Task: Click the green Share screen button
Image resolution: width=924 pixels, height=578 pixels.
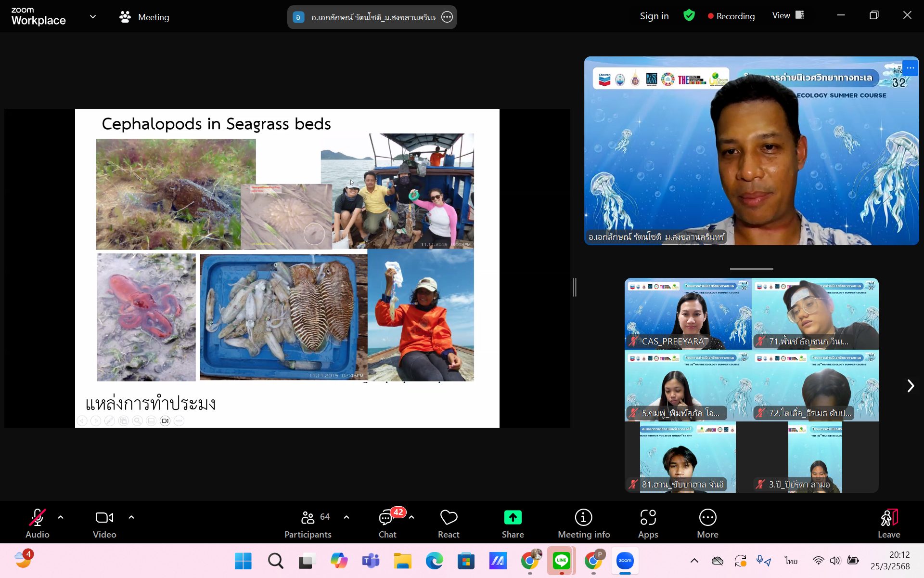Action: (x=513, y=523)
